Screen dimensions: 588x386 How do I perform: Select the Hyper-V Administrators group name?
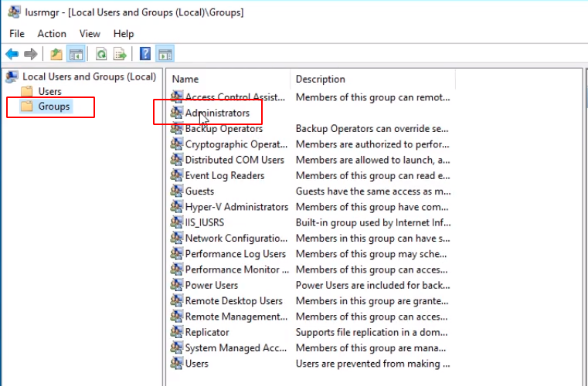click(236, 207)
